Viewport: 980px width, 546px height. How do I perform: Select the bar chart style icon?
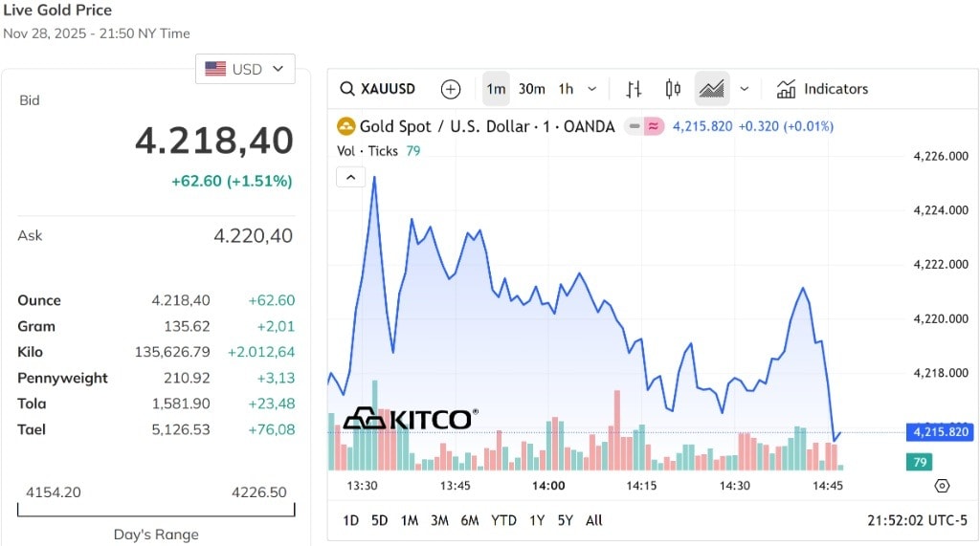pos(634,89)
